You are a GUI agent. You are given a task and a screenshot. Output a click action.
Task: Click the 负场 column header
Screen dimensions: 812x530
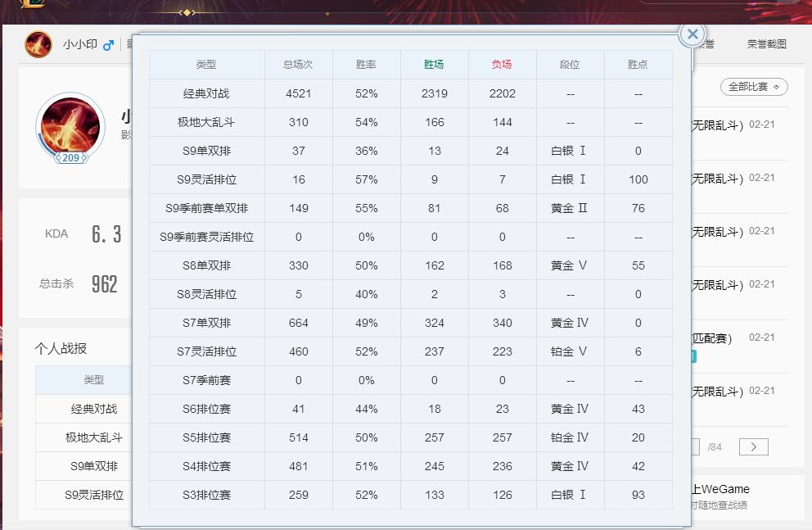click(x=502, y=65)
